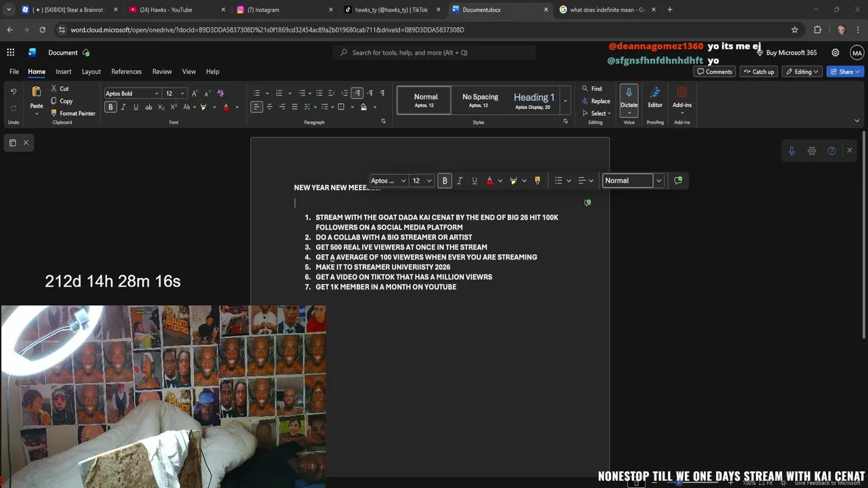Expand the bullets list dropdown arrow
Viewport: 868px width, 488px height.
[267, 94]
